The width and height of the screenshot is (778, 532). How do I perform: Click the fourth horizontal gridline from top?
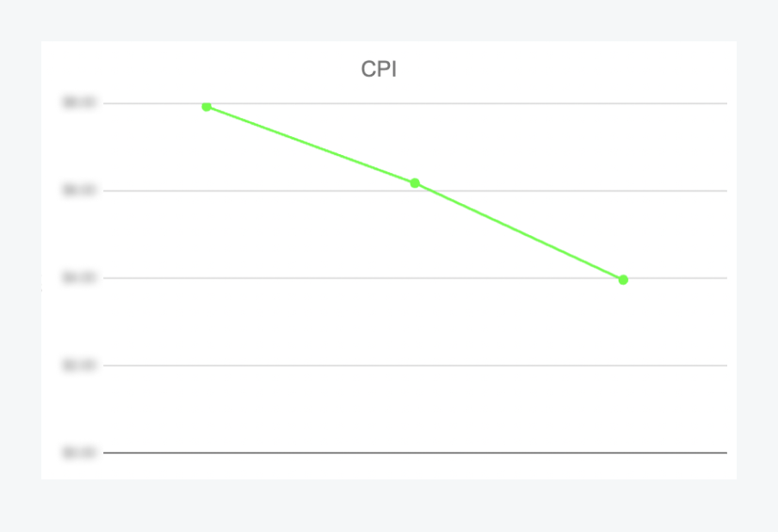[413, 365]
